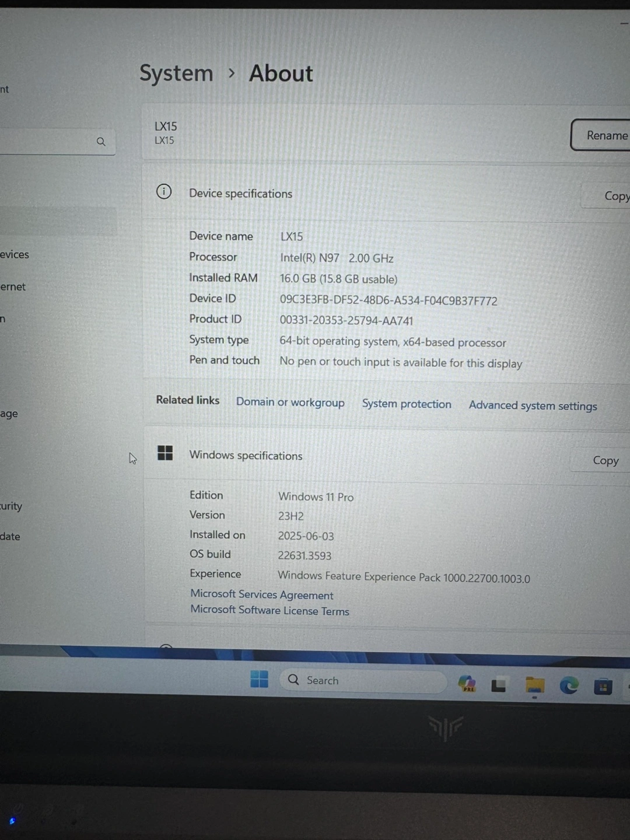Open Copilot preview from taskbar
Viewport: 630px width, 840px height.
coord(467,684)
